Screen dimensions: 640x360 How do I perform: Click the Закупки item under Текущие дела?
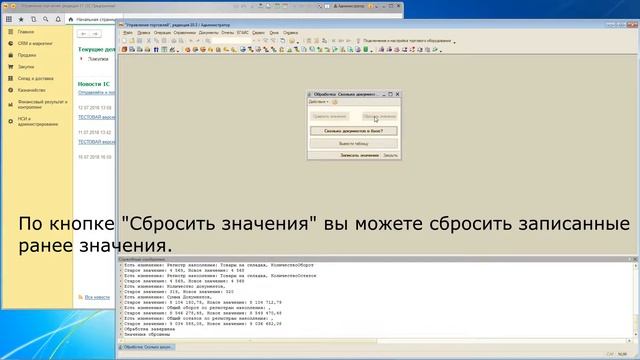(98, 59)
